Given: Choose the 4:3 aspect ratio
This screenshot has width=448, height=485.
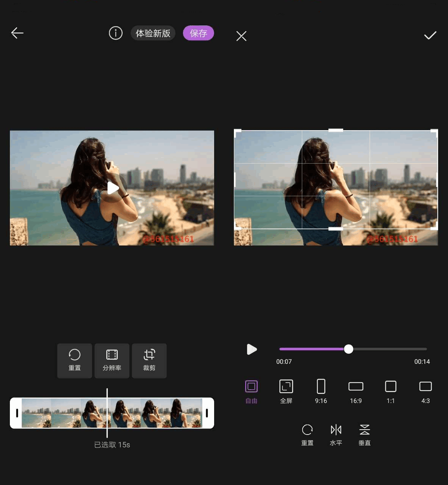Looking at the screenshot, I should point(426,392).
